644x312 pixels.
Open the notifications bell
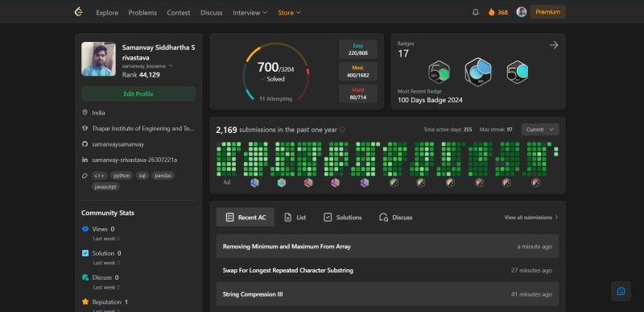[x=476, y=12]
